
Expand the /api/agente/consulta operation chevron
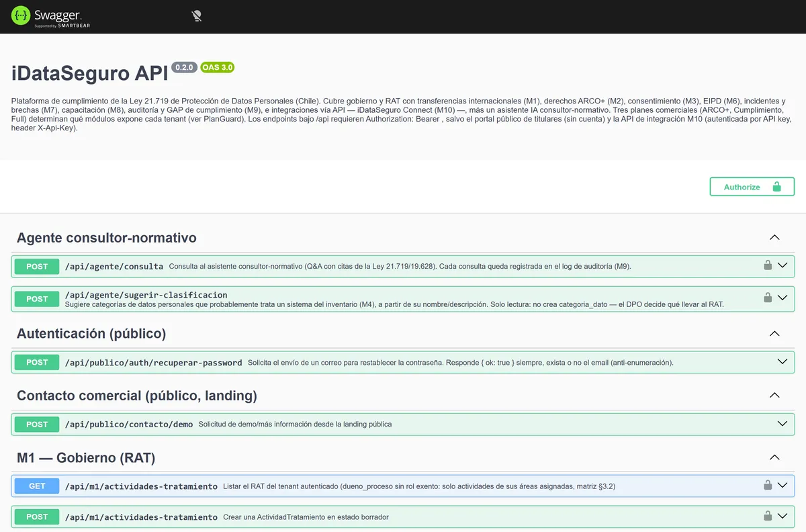pyautogui.click(x=782, y=265)
